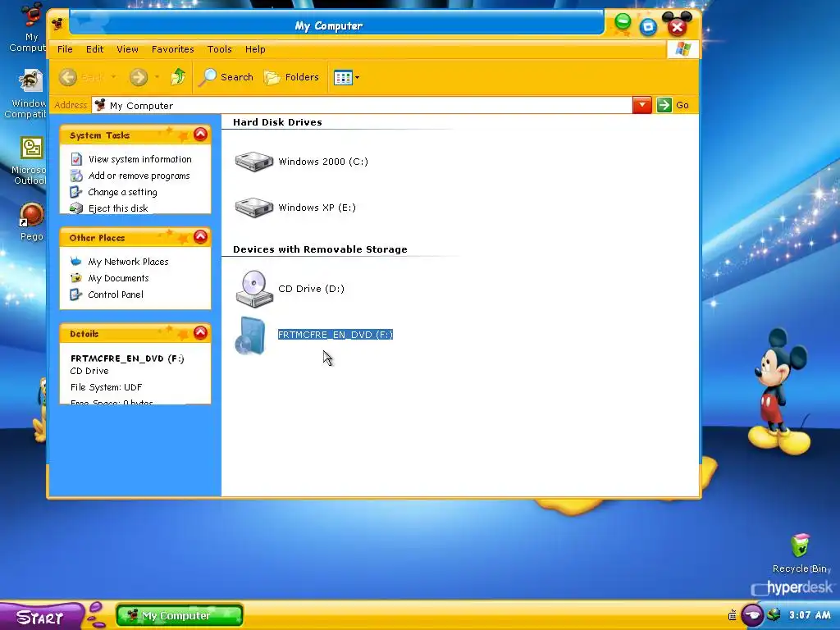Expand the Address bar dropdown
The image size is (840, 630).
[641, 105]
